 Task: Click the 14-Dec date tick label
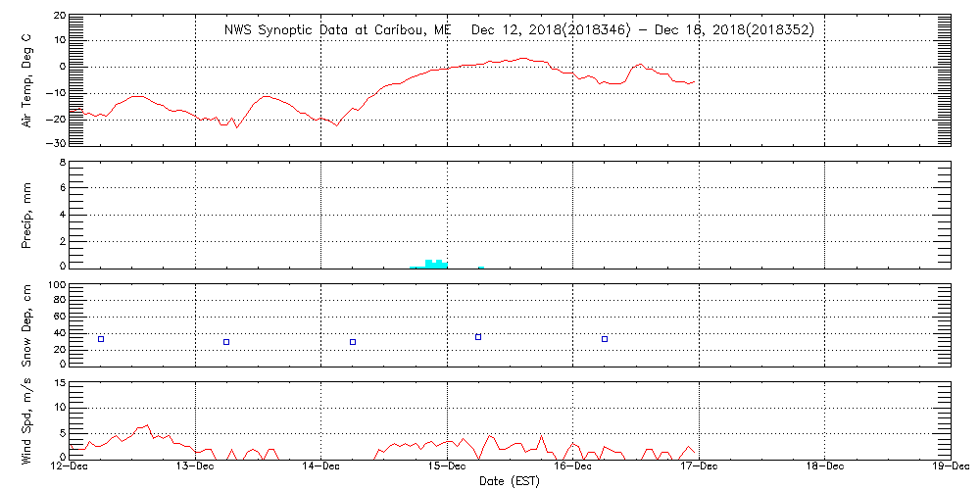(321, 467)
